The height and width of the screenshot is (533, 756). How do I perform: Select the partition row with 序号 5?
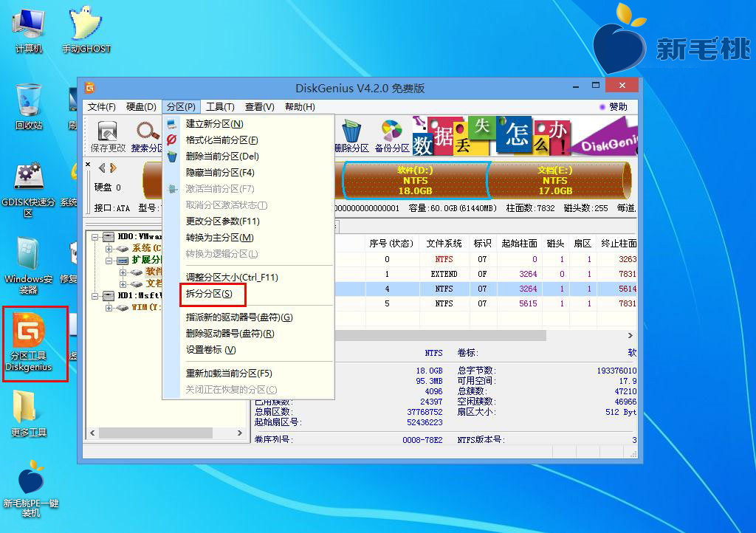tap(486, 303)
